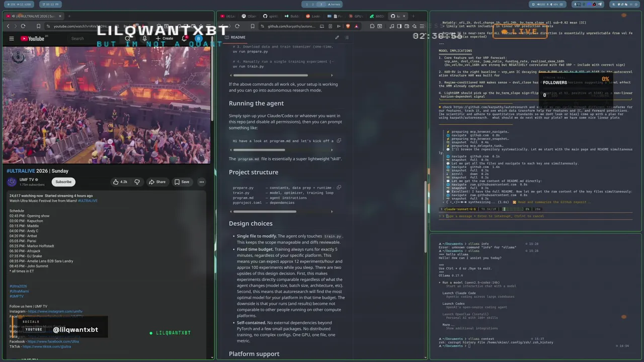Click the CPU and memory usage widget
Screen dimensions: 644x362
coord(19,4)
